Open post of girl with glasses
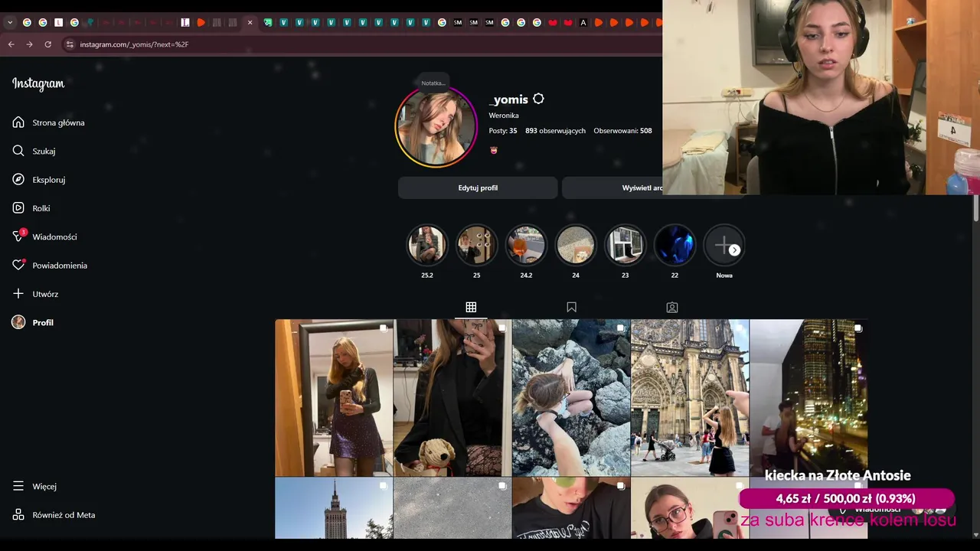This screenshot has height=551, width=980. [690, 508]
